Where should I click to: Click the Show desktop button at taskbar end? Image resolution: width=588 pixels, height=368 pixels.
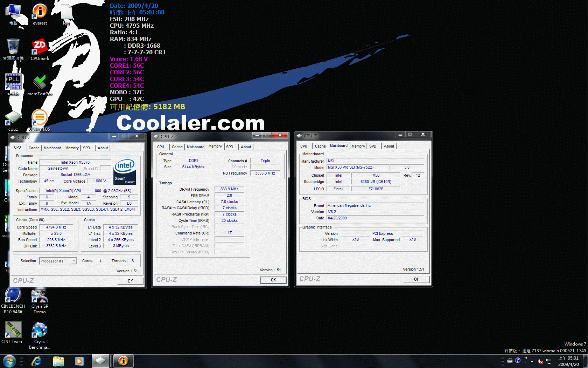point(585,361)
